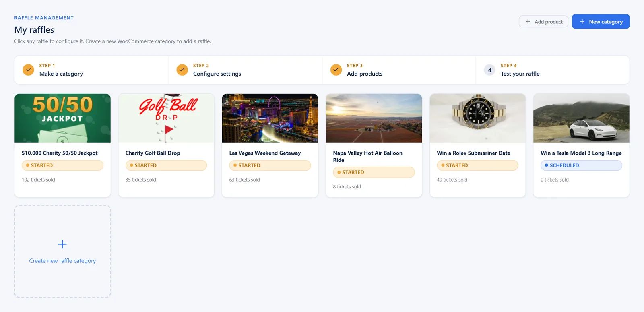The image size is (644, 312).
Task: Click the Scheduled status badge on the Tesla raffle
Action: (581, 165)
